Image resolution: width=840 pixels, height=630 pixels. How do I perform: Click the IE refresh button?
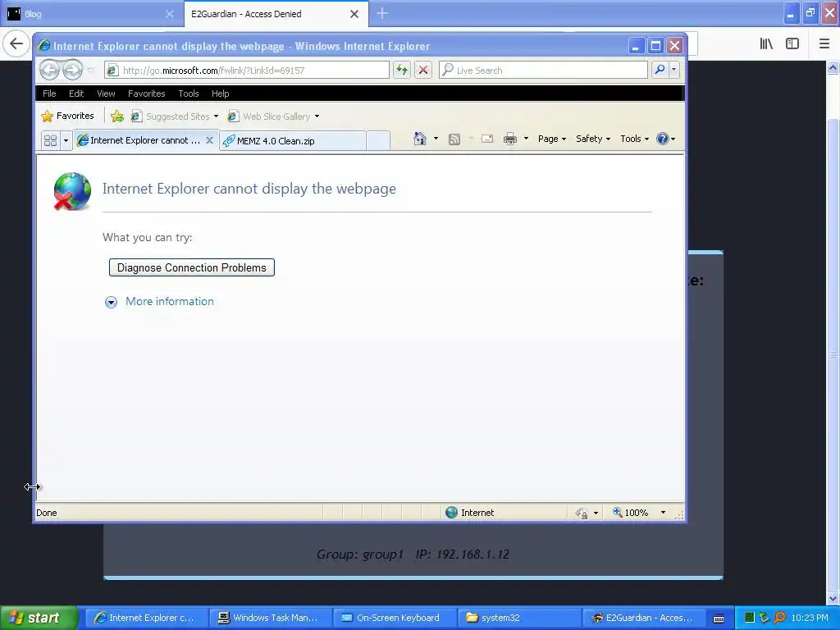click(402, 70)
